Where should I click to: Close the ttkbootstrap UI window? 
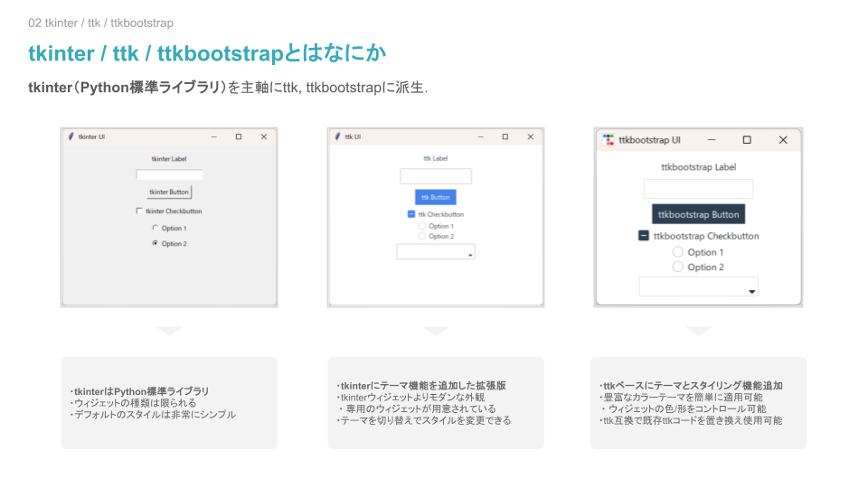tap(783, 140)
